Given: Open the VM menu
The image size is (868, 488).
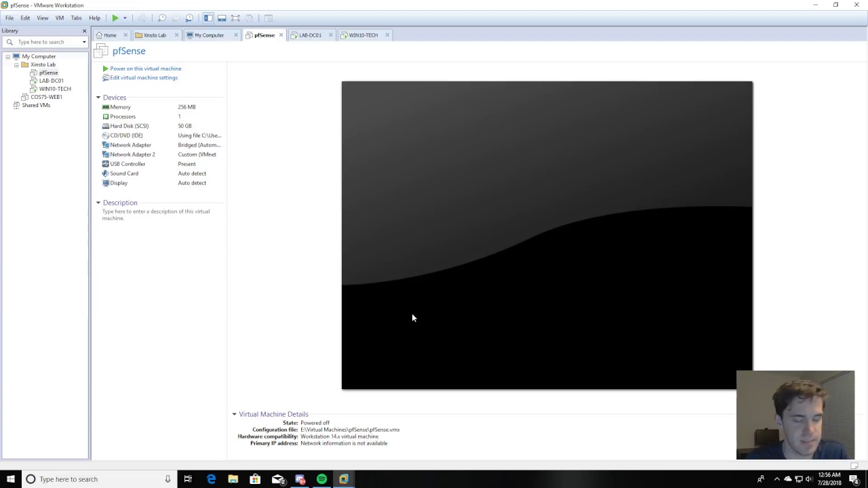Looking at the screenshot, I should [x=60, y=18].
